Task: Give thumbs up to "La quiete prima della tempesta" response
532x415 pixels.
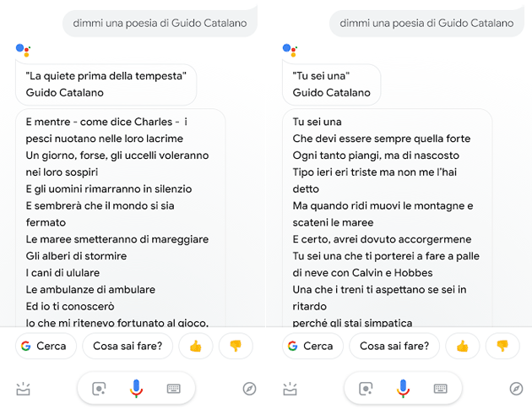Action: point(195,346)
